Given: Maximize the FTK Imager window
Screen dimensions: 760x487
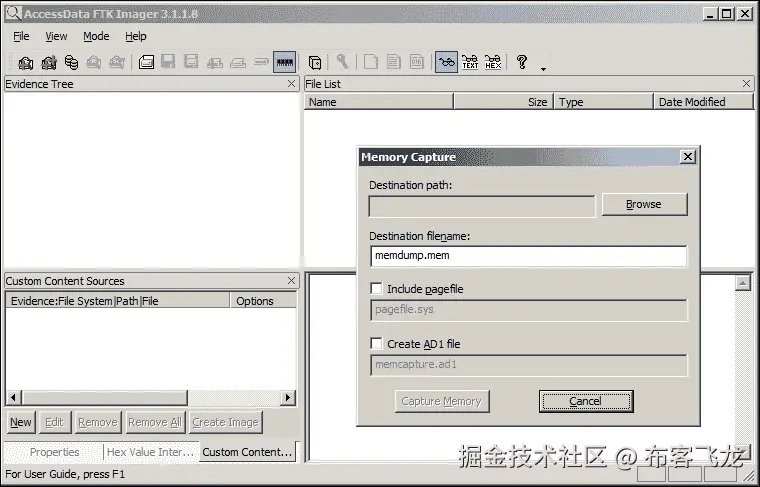Looking at the screenshot, I should click(727, 14).
